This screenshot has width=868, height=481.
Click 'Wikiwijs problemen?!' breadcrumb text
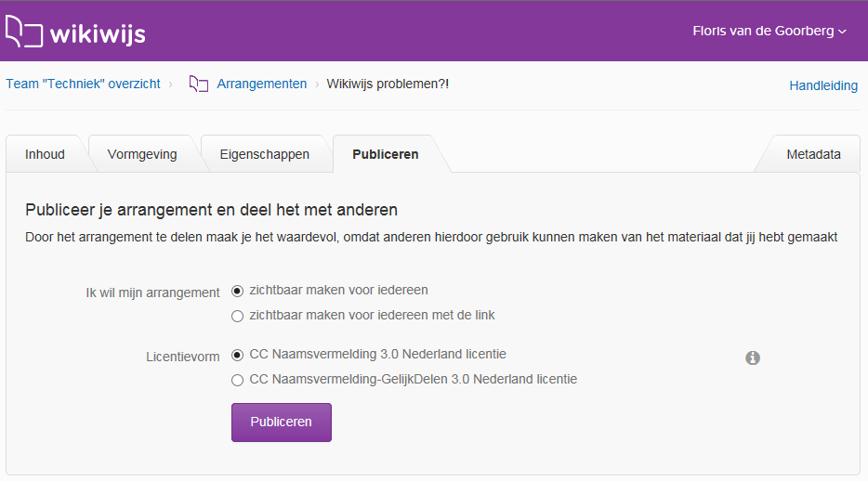tap(388, 84)
